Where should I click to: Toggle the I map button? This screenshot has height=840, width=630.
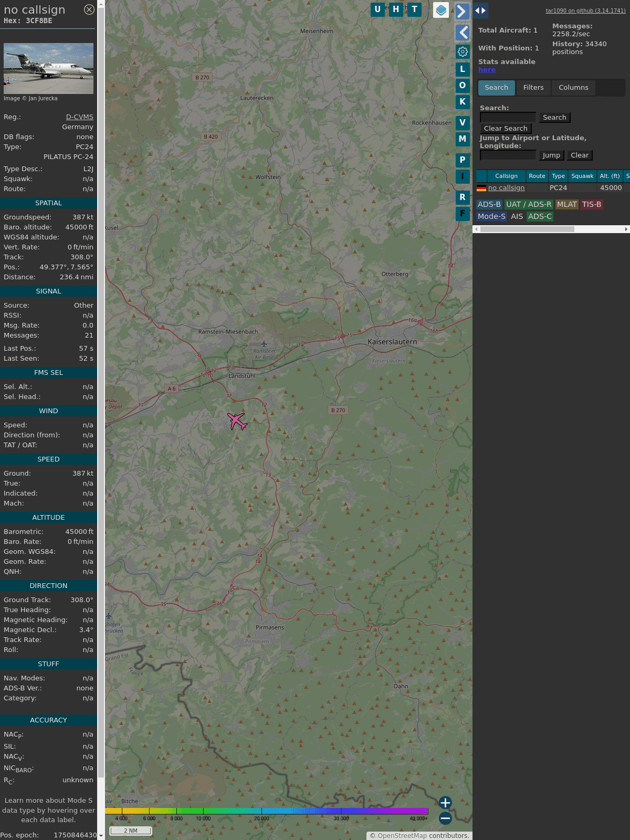tap(463, 176)
